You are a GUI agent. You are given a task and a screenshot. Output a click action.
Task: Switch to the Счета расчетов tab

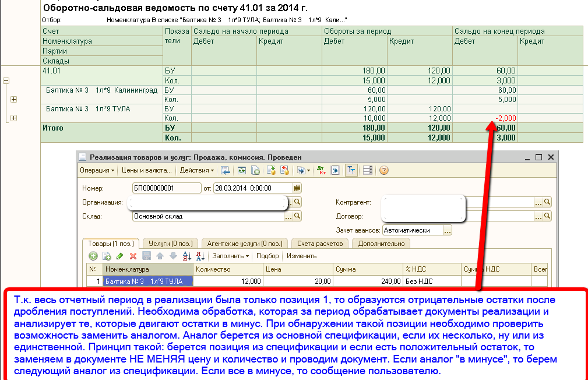[x=320, y=244]
